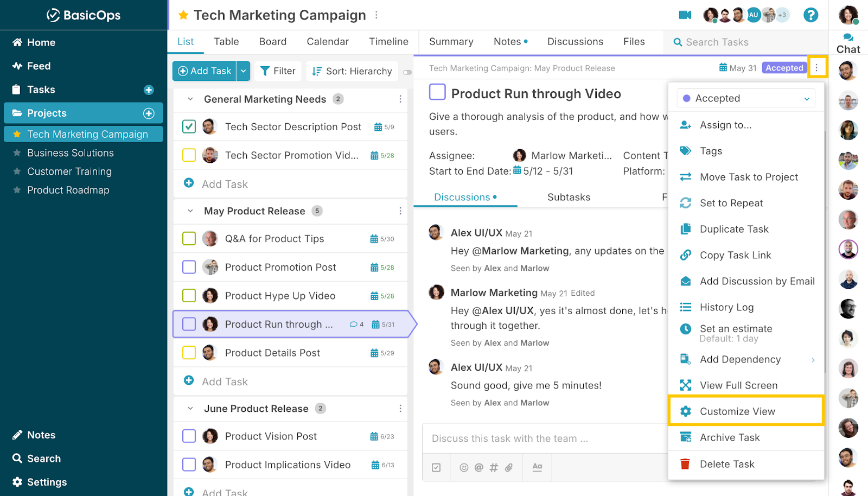
Task: Open May Product Release section options
Action: coord(400,211)
